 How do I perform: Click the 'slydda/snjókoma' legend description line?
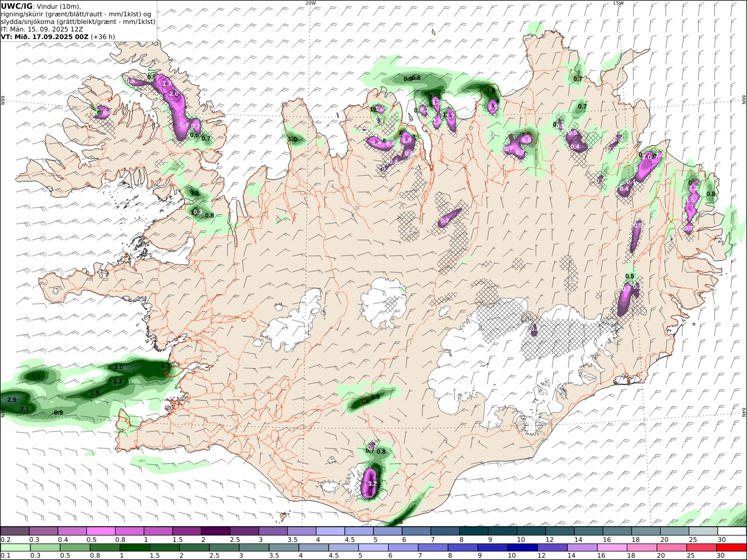coord(78,21)
